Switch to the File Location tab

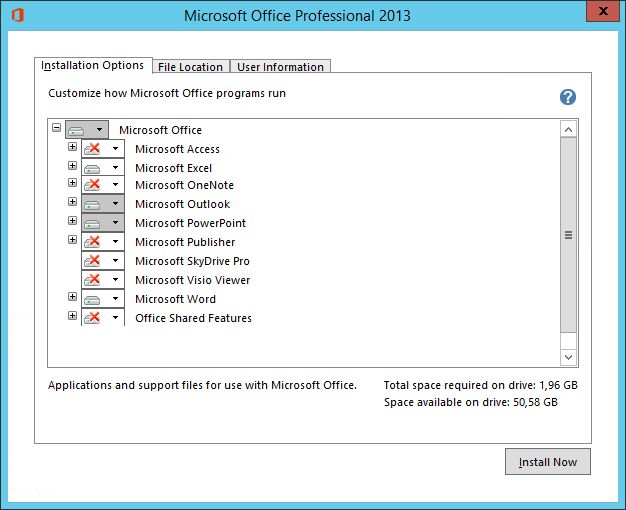pos(190,67)
